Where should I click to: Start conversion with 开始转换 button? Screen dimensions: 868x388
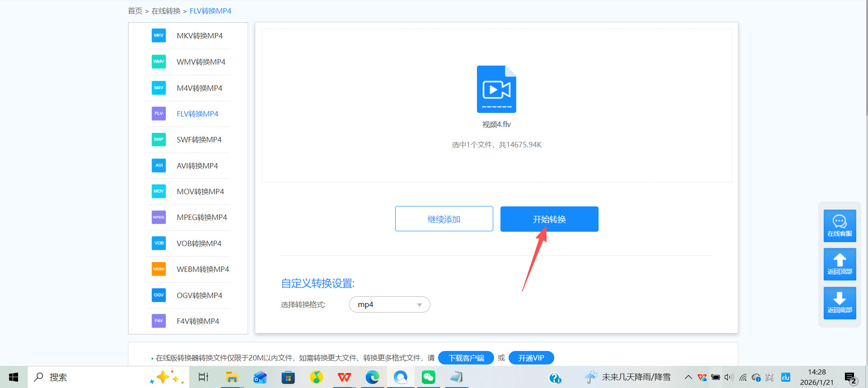coord(549,219)
